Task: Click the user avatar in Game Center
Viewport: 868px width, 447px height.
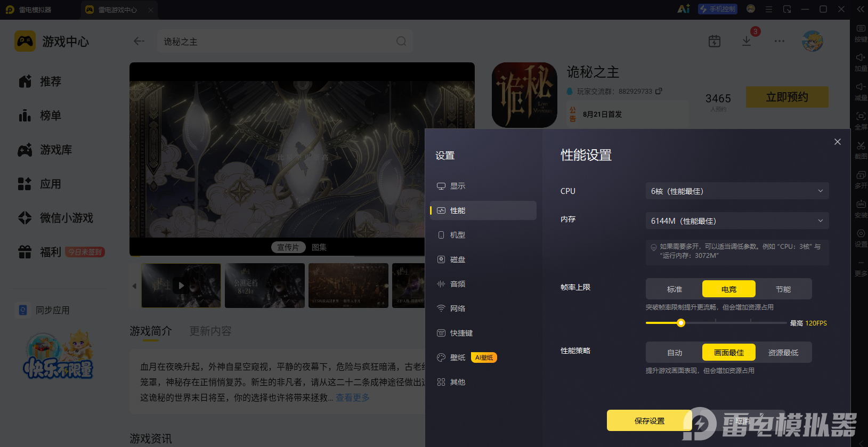Action: point(813,41)
